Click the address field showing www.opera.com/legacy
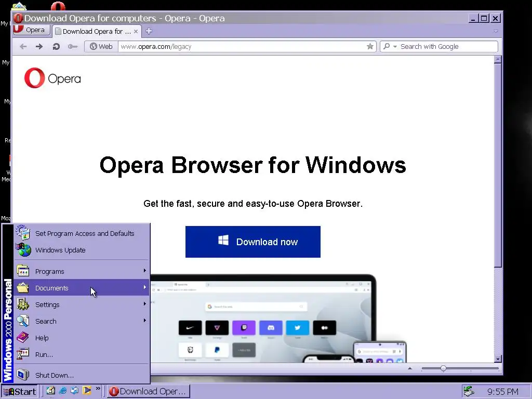Viewport: 532px width, 399px height. (242, 46)
